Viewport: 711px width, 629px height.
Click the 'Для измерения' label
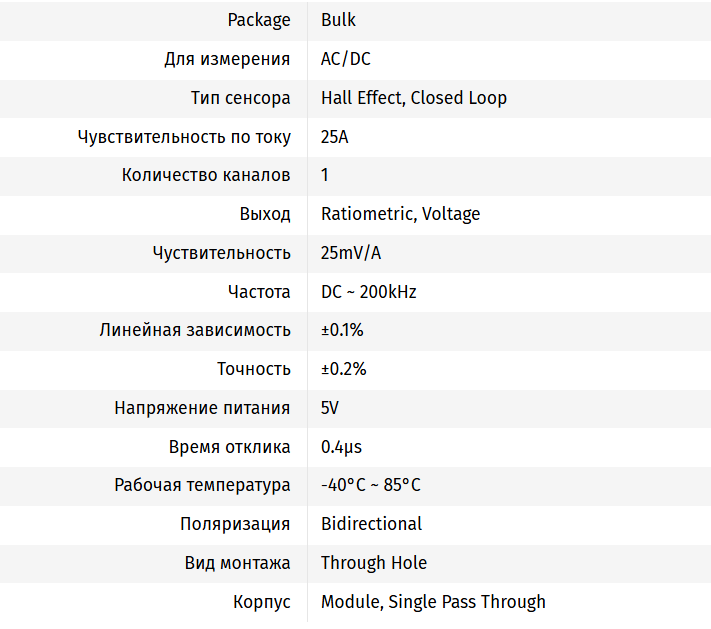click(227, 59)
